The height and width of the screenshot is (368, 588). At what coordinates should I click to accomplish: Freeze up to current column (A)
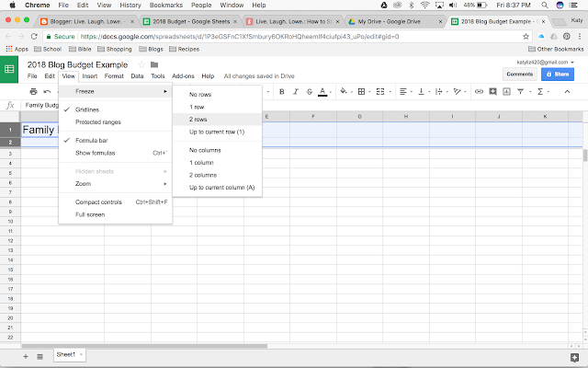(x=218, y=188)
